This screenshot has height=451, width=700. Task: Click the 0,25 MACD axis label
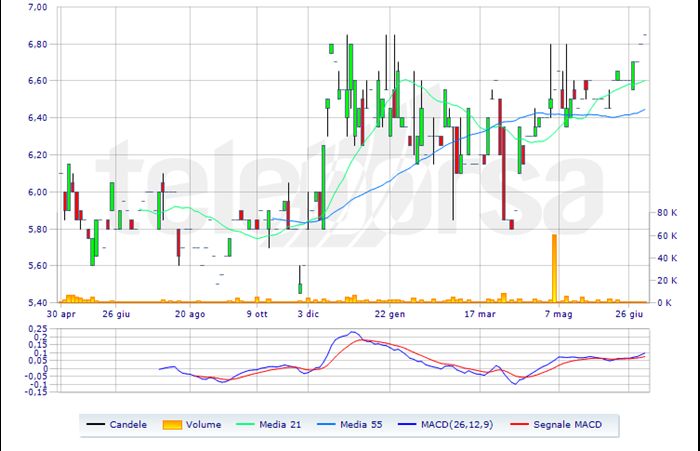pyautogui.click(x=38, y=329)
